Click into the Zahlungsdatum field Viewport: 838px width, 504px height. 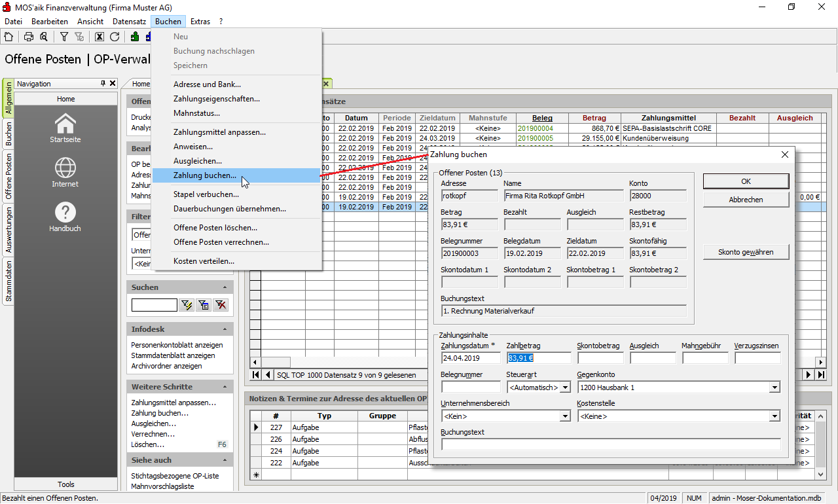pyautogui.click(x=470, y=358)
